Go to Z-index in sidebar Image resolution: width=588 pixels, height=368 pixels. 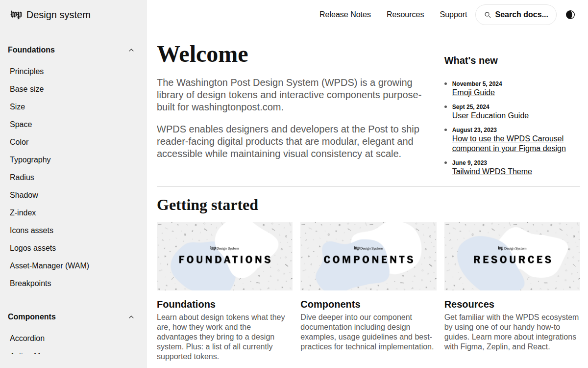[x=23, y=213]
